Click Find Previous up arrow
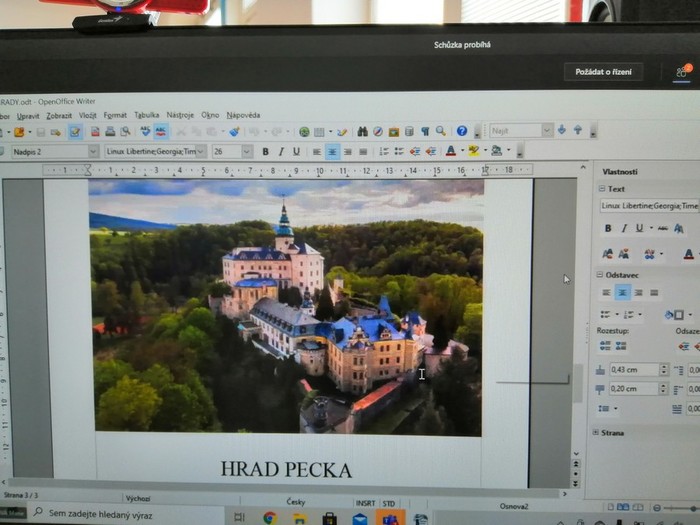Image resolution: width=700 pixels, height=525 pixels. pyautogui.click(x=578, y=130)
